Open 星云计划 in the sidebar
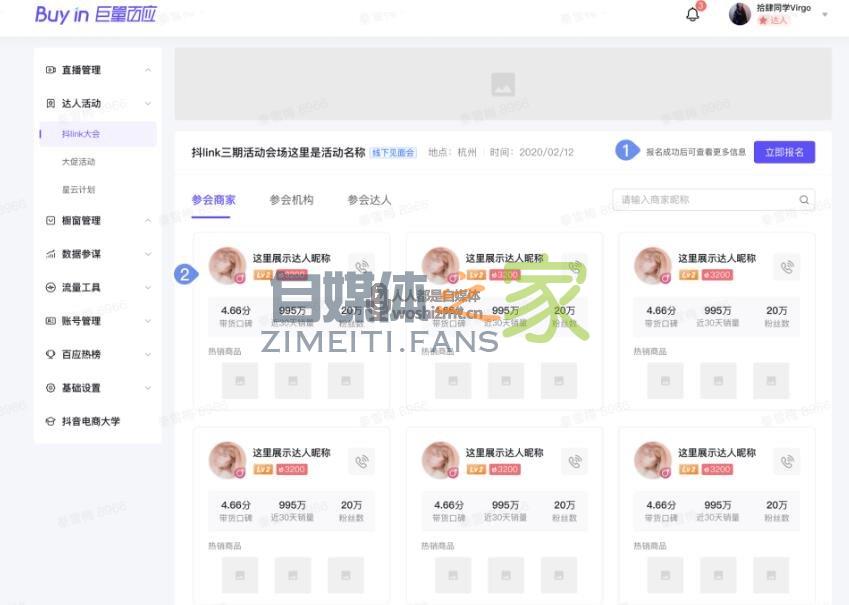This screenshot has width=849, height=605. coord(79,189)
